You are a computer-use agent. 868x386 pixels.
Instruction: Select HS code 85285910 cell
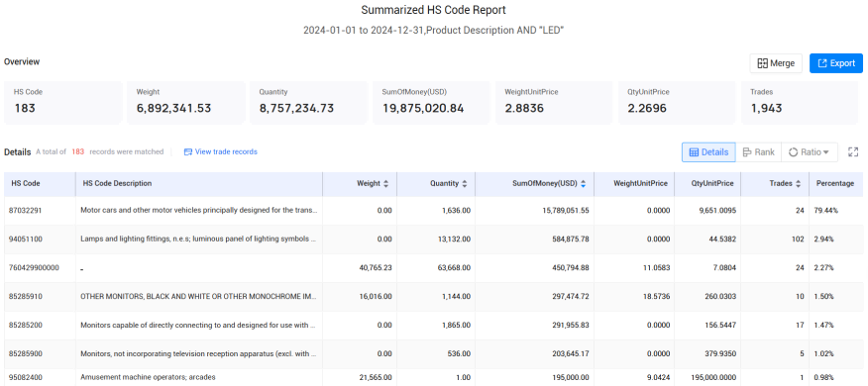(40, 296)
